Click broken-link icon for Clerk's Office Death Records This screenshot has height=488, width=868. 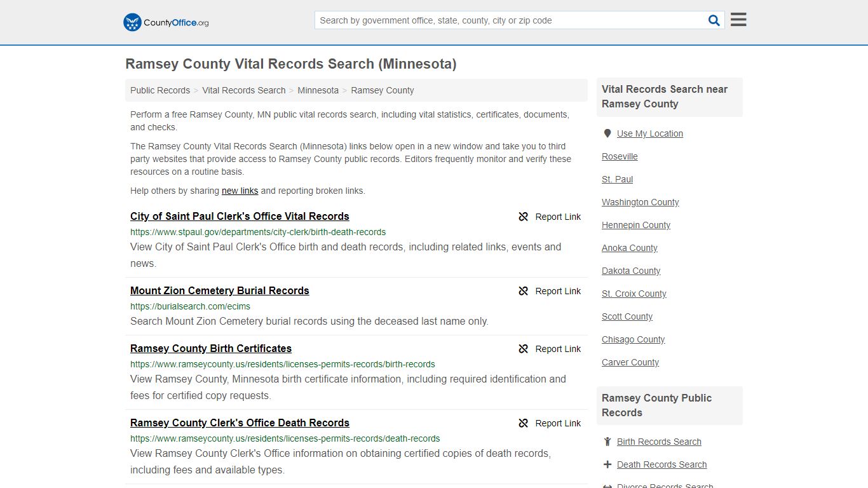(524, 423)
